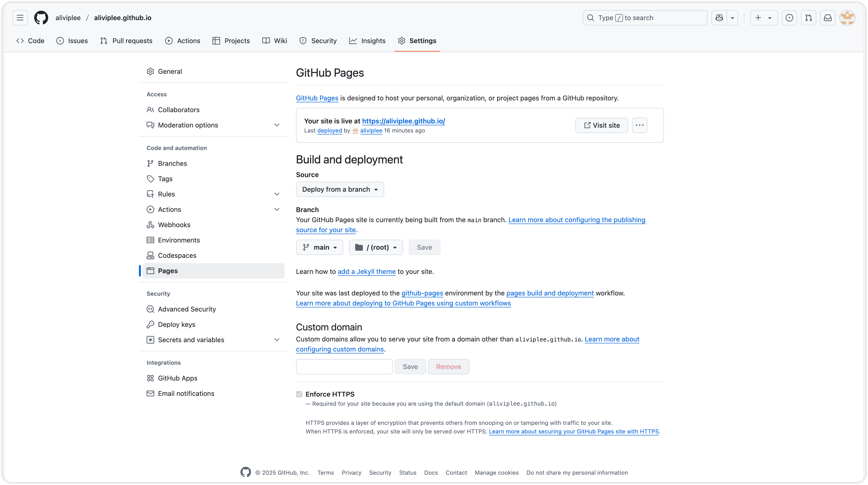Click the Remove custom domain button
868x485 pixels.
tap(448, 366)
